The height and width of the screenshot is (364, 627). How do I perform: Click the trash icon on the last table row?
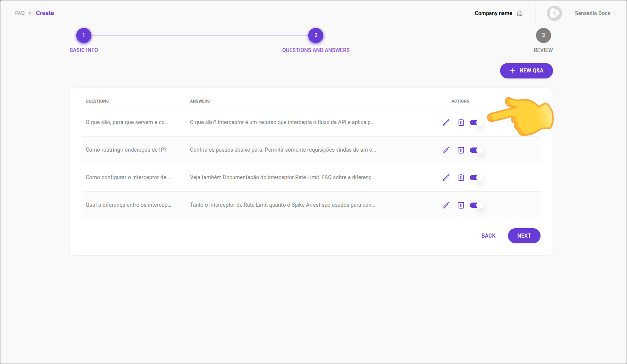(461, 205)
